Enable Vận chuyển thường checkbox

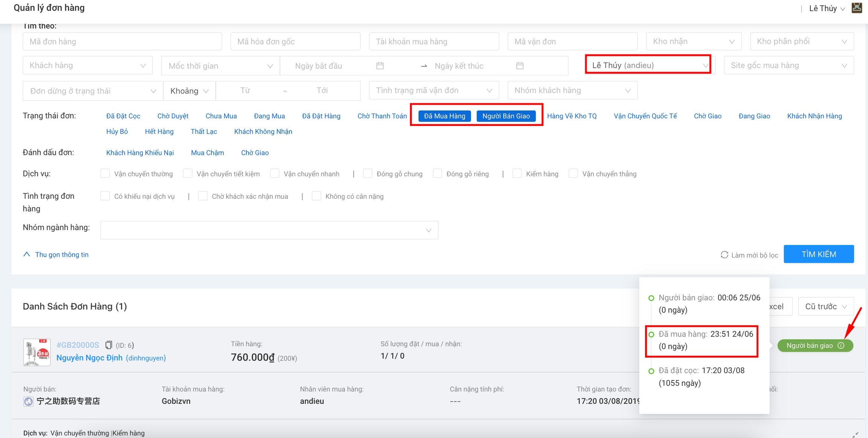click(x=105, y=174)
